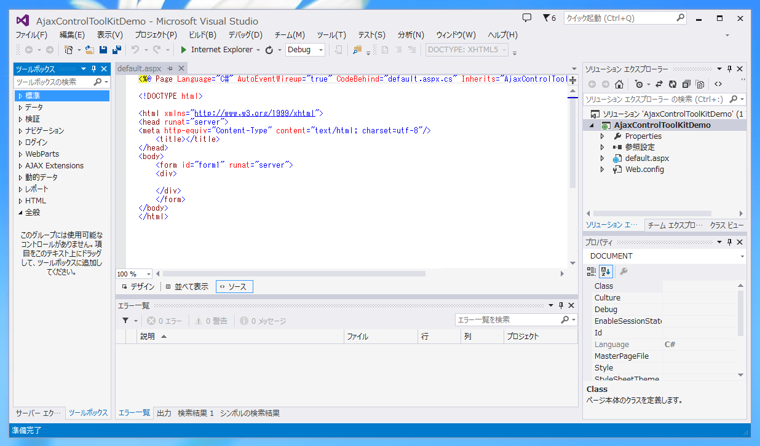The height and width of the screenshot is (446, 760).
Task: Switch to the 出力 output tab
Action: [x=164, y=413]
